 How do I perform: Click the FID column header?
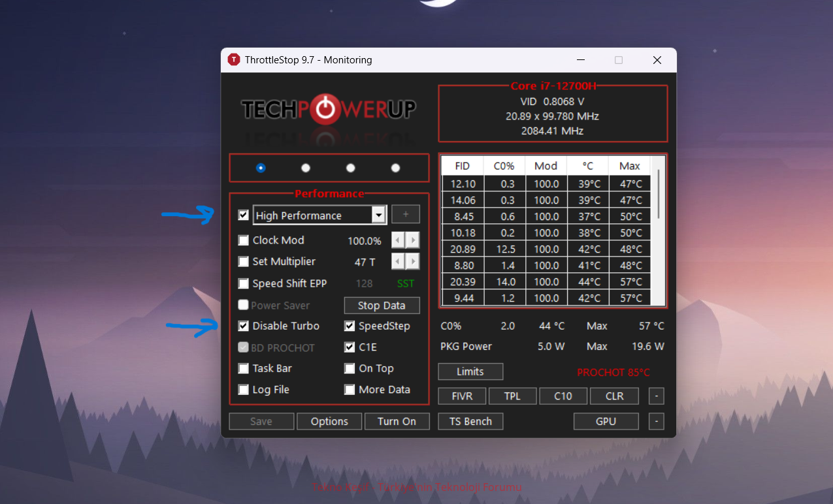(463, 166)
